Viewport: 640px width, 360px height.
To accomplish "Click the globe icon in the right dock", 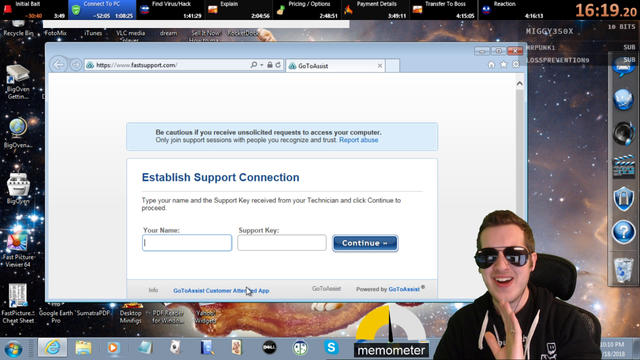I will coord(623,99).
